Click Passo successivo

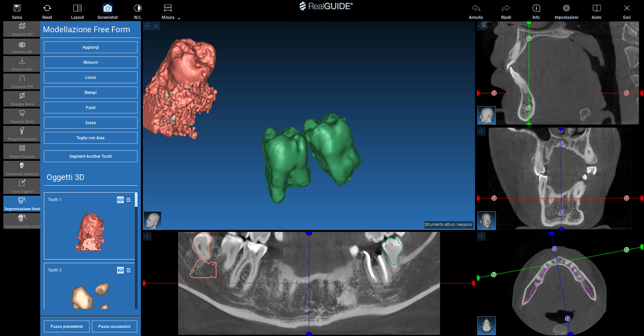tap(114, 326)
